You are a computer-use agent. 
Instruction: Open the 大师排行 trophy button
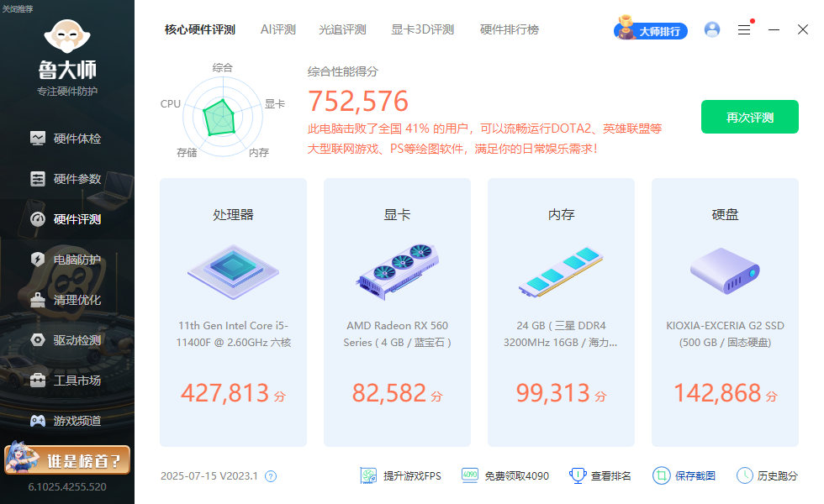pyautogui.click(x=651, y=29)
